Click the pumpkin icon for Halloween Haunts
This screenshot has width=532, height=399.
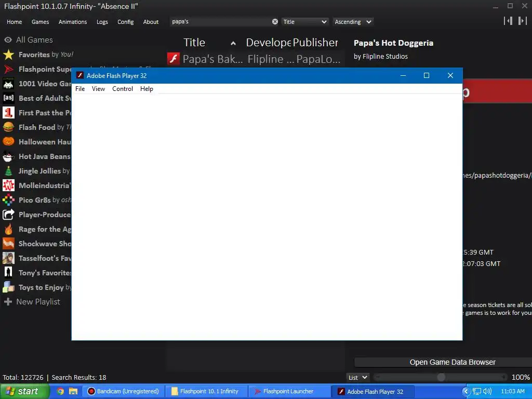tap(8, 142)
